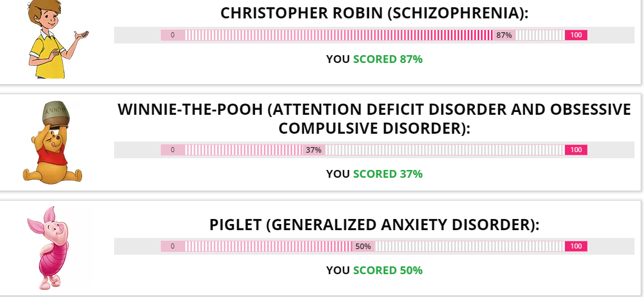Click the "You scored 37%" result text

pos(374,174)
